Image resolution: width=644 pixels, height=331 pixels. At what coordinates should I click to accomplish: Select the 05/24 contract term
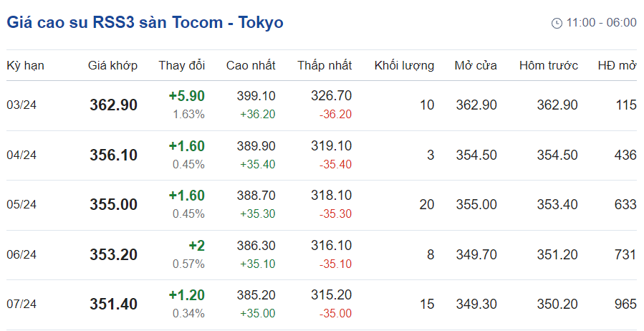(x=21, y=205)
